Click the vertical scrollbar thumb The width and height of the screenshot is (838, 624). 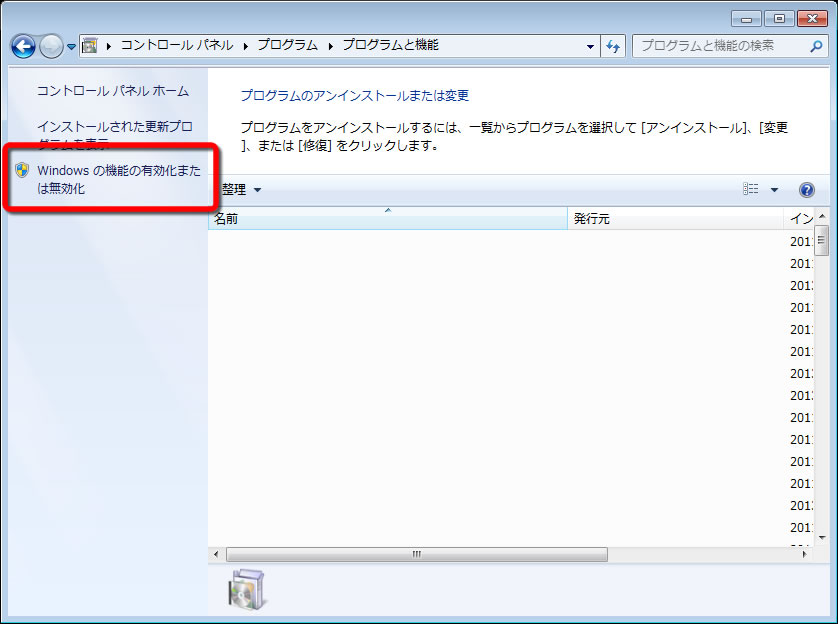822,240
